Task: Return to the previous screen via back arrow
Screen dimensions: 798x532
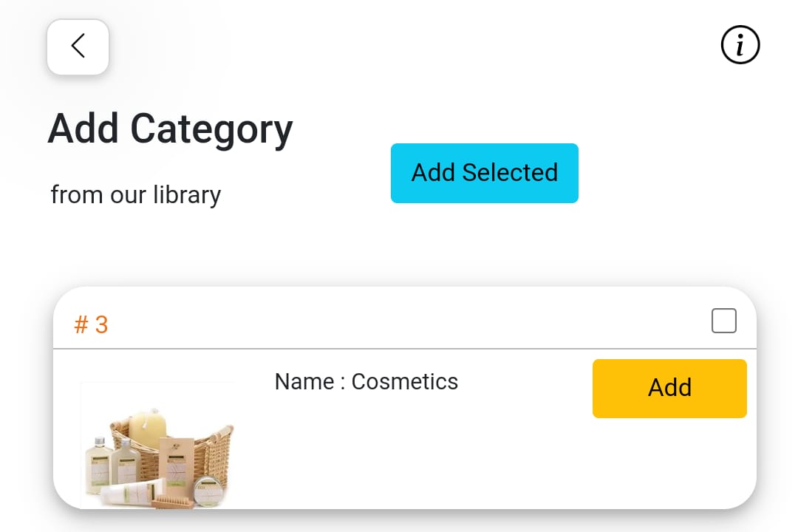Action: [x=78, y=47]
